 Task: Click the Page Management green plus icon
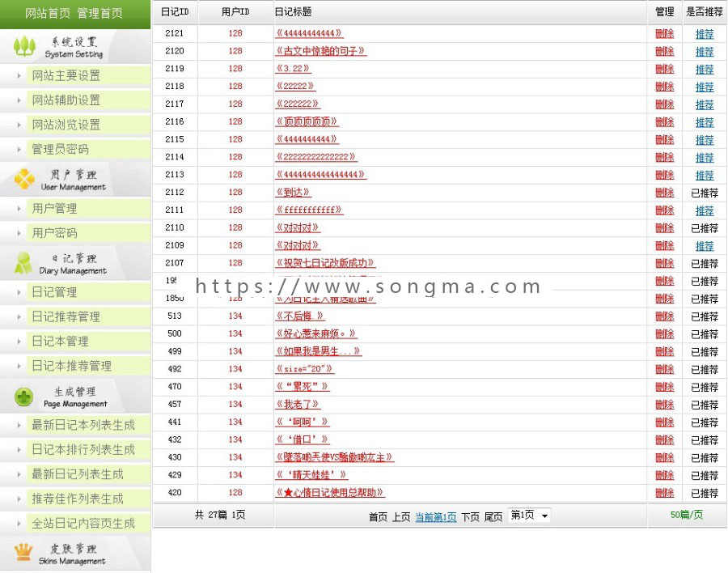point(23,397)
